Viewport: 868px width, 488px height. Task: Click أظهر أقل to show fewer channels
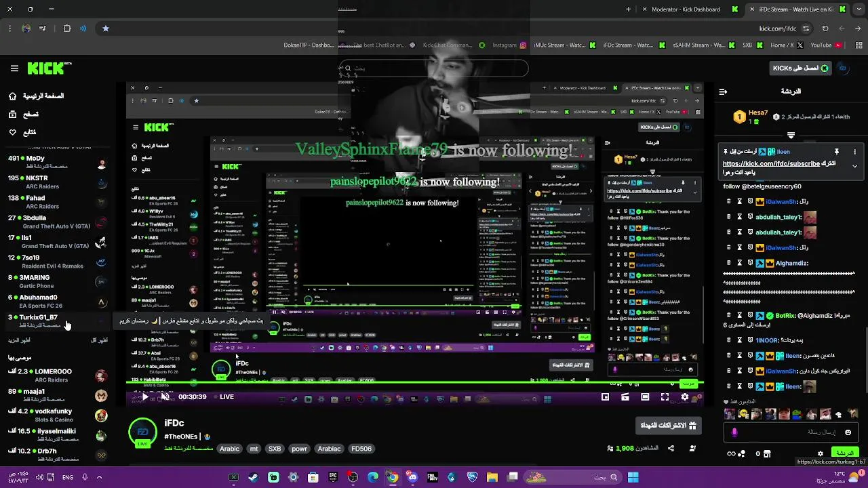pos(100,340)
